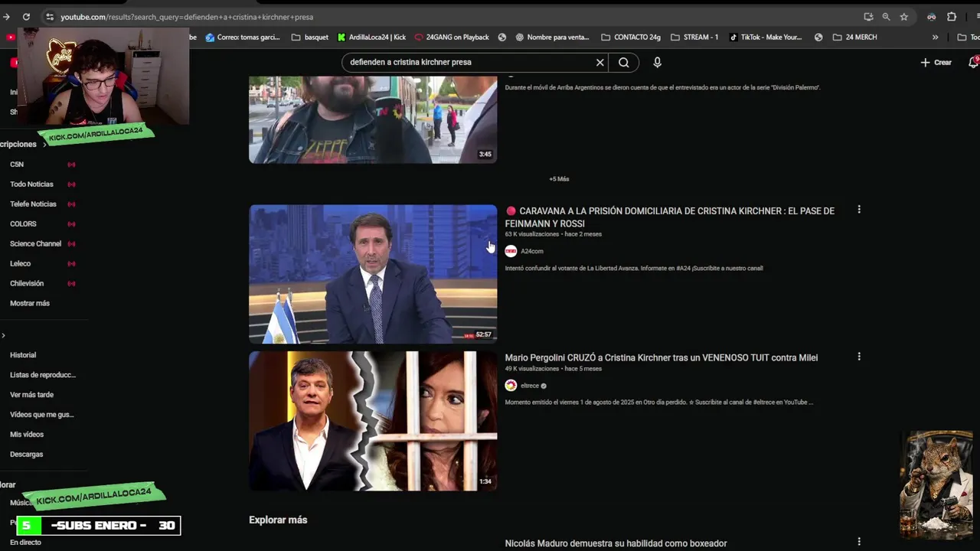
Task: Start voice search with the microphone
Action: (657, 62)
